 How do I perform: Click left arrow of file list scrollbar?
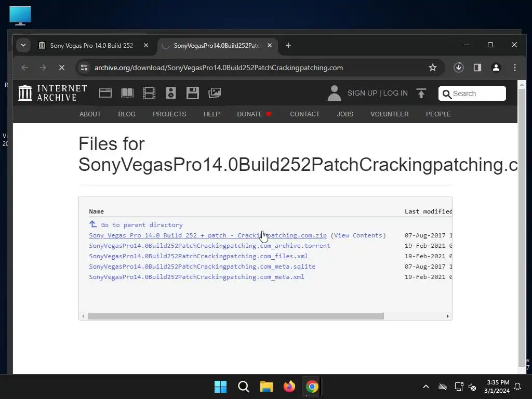(83, 316)
